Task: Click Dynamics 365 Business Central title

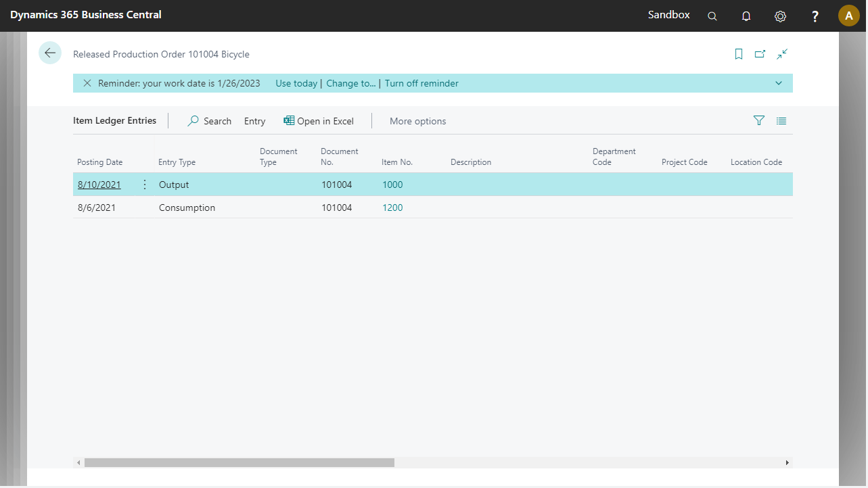Action: click(86, 15)
